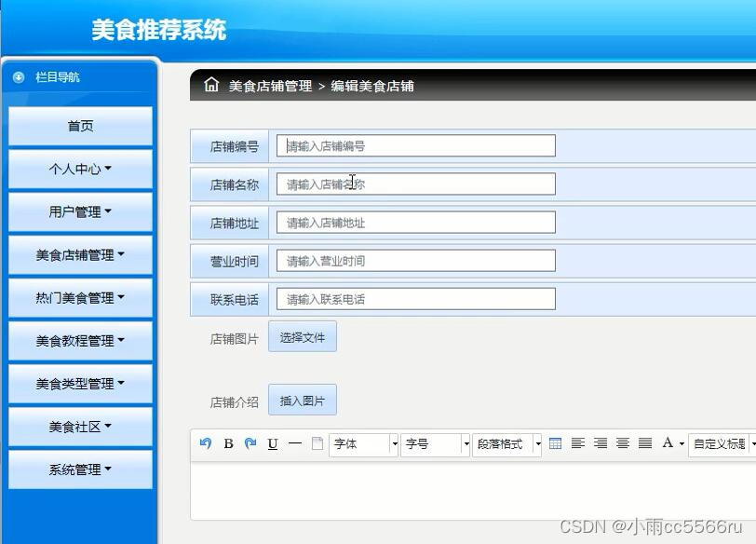
Task: Expand the 热门美食管理 sidebar menu
Action: pyautogui.click(x=80, y=297)
